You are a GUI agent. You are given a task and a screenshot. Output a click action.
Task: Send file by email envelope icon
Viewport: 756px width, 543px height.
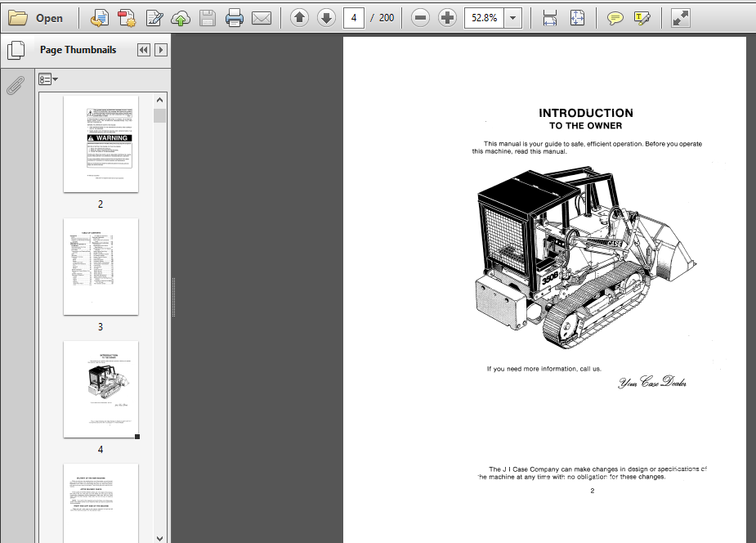point(262,18)
